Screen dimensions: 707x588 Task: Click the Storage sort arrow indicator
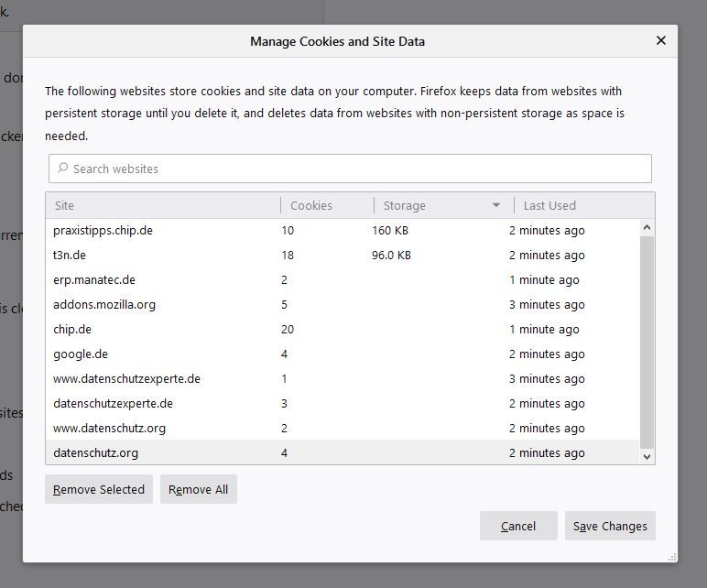point(496,206)
